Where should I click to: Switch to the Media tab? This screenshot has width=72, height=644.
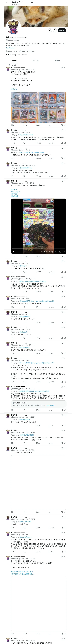click(57, 61)
